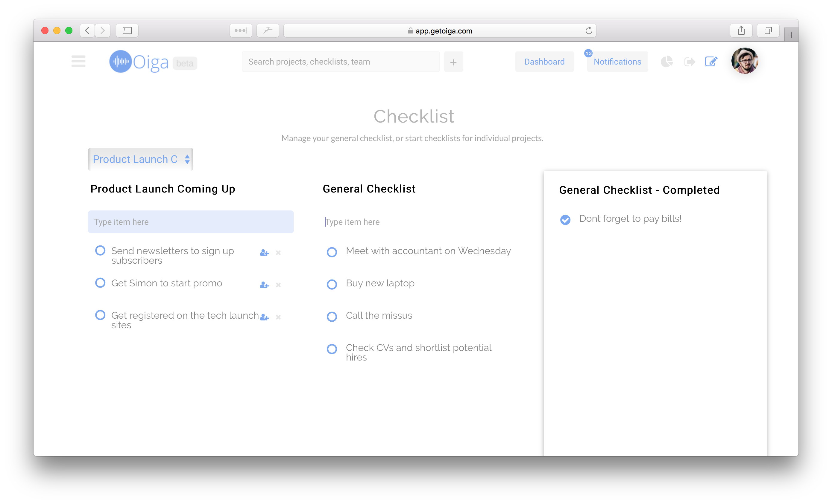This screenshot has width=832, height=504.
Task: Assign user to Send newsletters item
Action: [264, 253]
